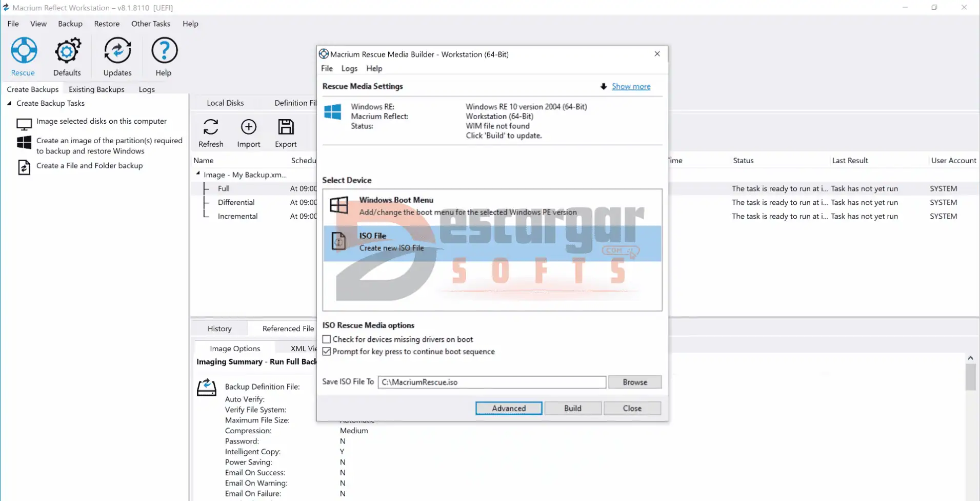Open the Help menu in main window

(x=190, y=24)
